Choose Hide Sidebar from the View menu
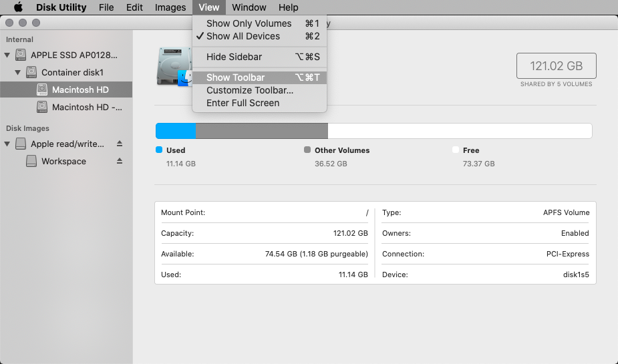618x364 pixels. tap(234, 57)
